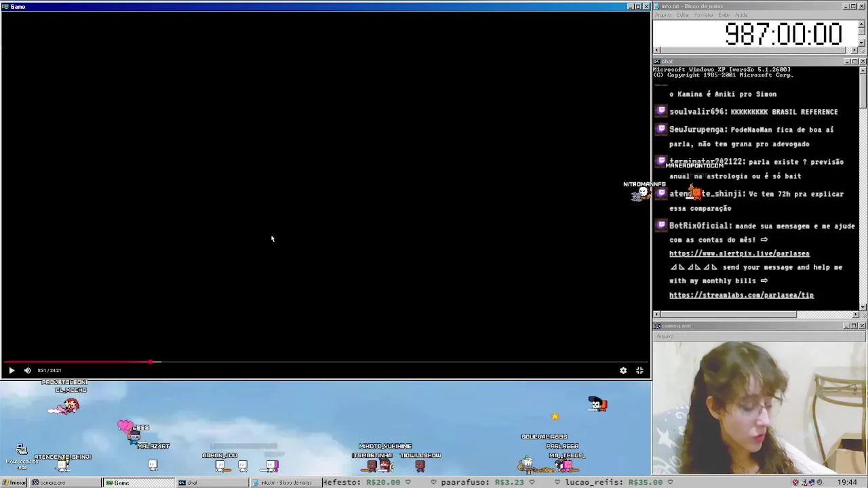Open the Arquivo menu in camera.exe window

click(665, 337)
